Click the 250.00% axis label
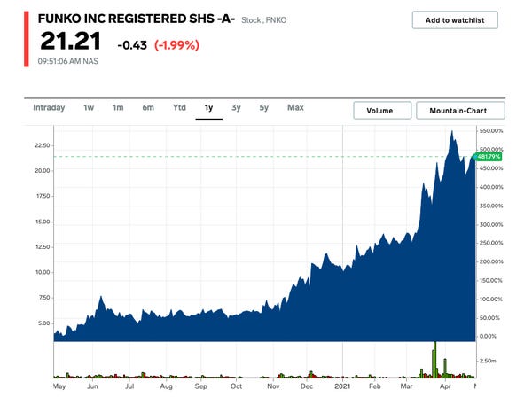The width and height of the screenshot is (532, 405). click(x=491, y=243)
